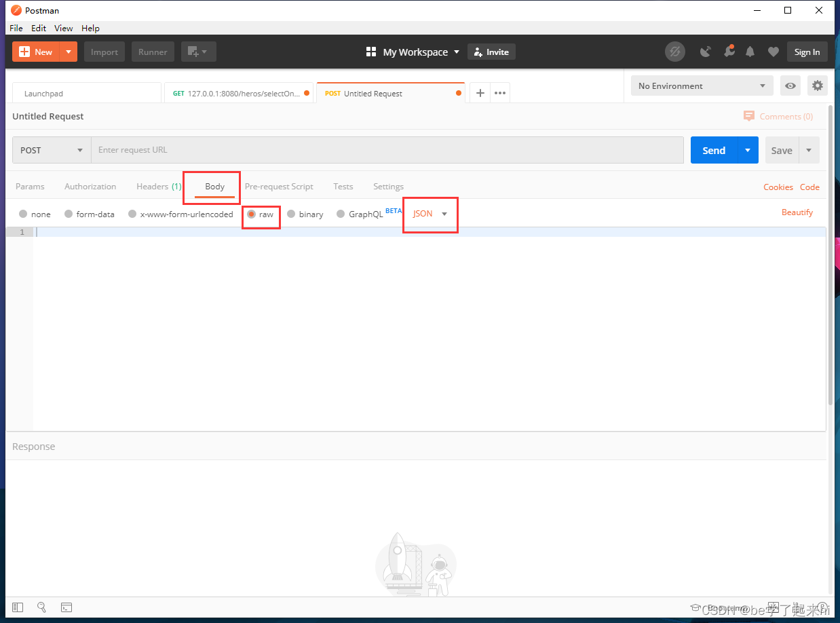Viewport: 840px width, 623px height.
Task: Click the My Workspace grid icon
Action: pyautogui.click(x=371, y=52)
